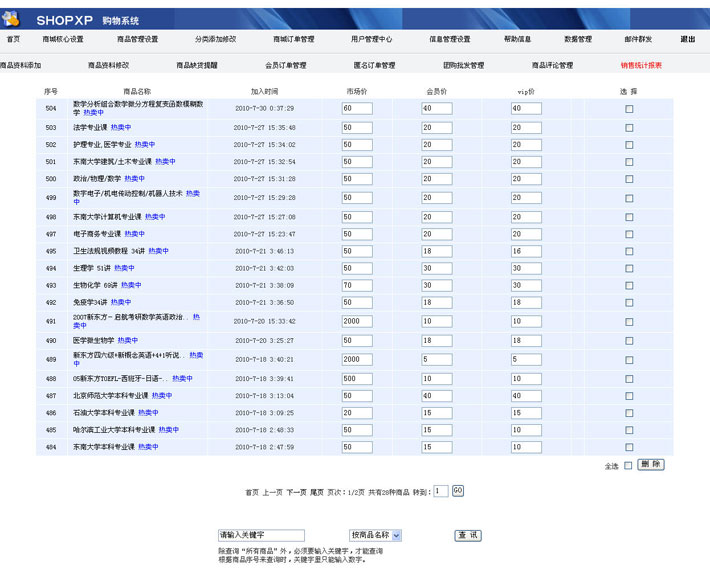Go to 团购批发管理 submenu
The image size is (710, 578).
(464, 65)
